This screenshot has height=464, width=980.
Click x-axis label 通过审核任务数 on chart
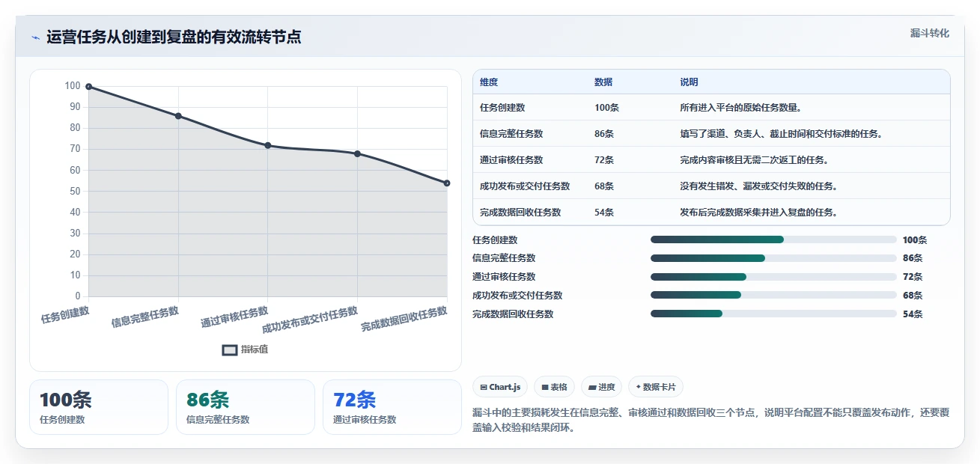pyautogui.click(x=234, y=317)
